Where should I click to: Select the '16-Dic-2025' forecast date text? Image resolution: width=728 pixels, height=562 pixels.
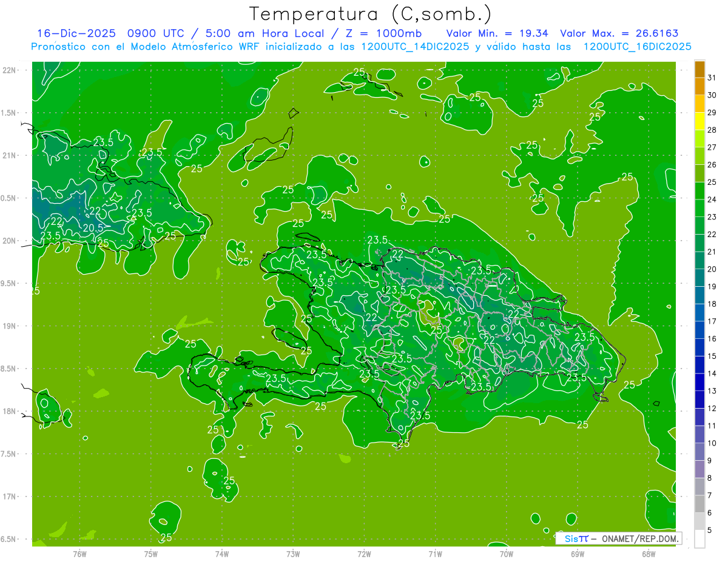[x=76, y=33]
